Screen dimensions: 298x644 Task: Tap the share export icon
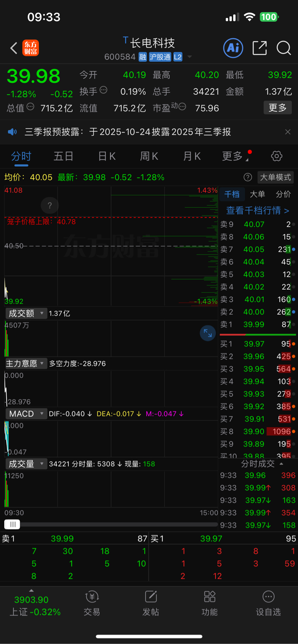(260, 48)
